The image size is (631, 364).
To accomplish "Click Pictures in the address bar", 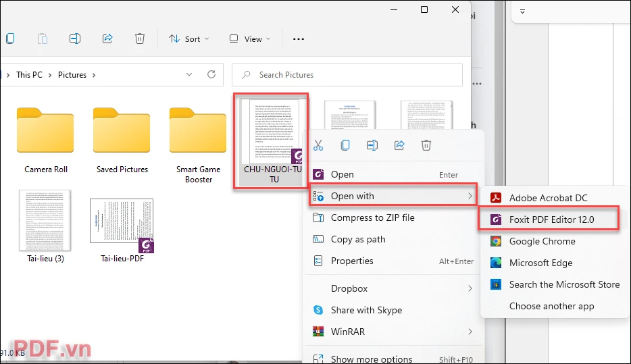I will (72, 75).
